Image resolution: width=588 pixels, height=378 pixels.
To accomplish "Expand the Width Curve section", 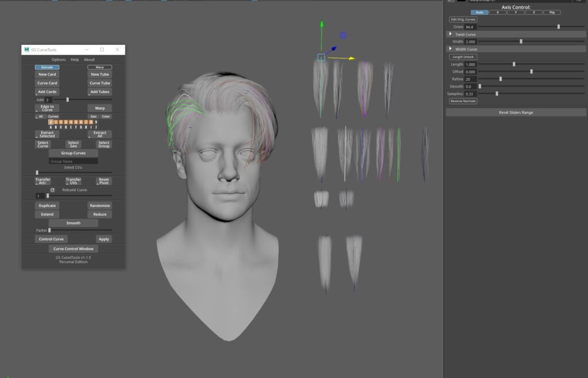I will point(450,49).
